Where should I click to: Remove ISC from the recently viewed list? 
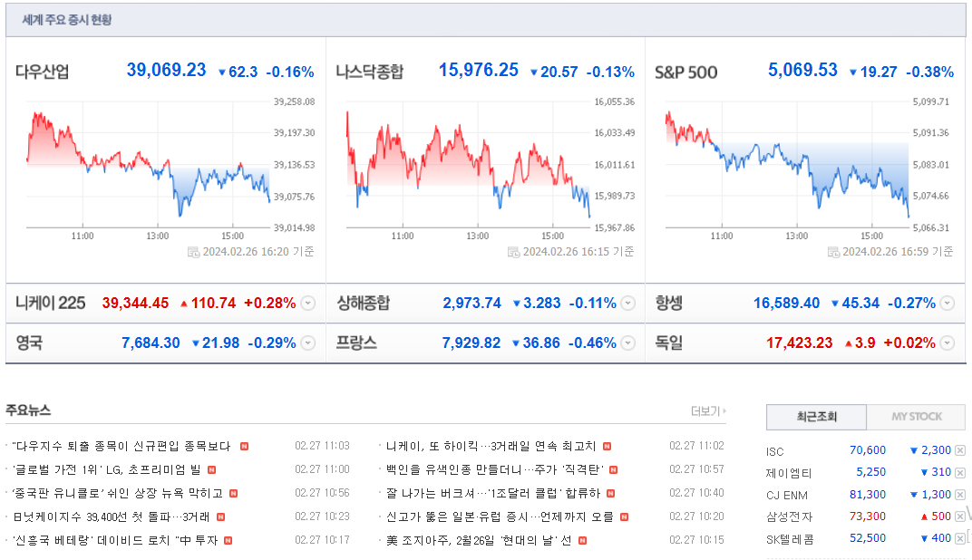(x=959, y=450)
